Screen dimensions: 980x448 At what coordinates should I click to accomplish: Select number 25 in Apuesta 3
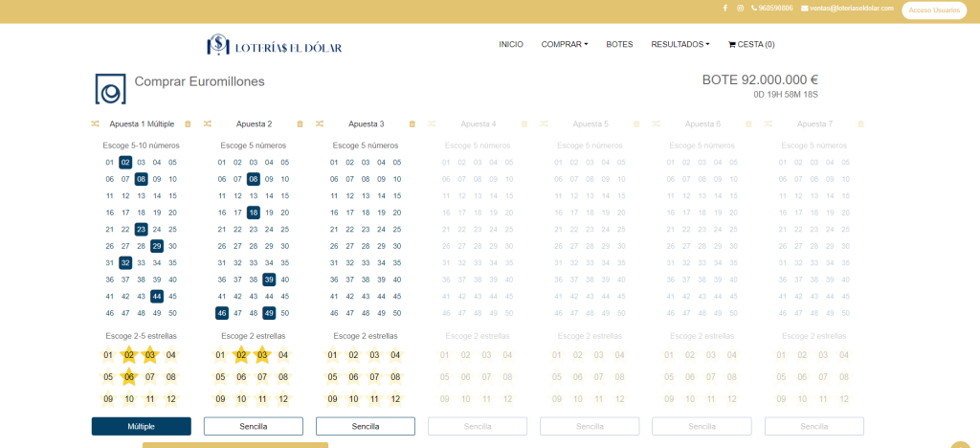pyautogui.click(x=397, y=230)
